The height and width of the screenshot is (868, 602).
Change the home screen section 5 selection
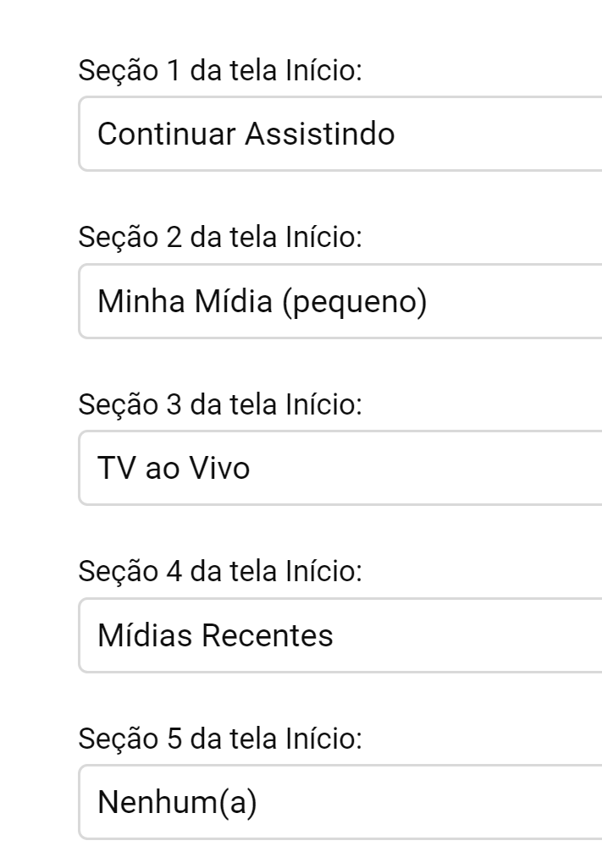[339, 802]
